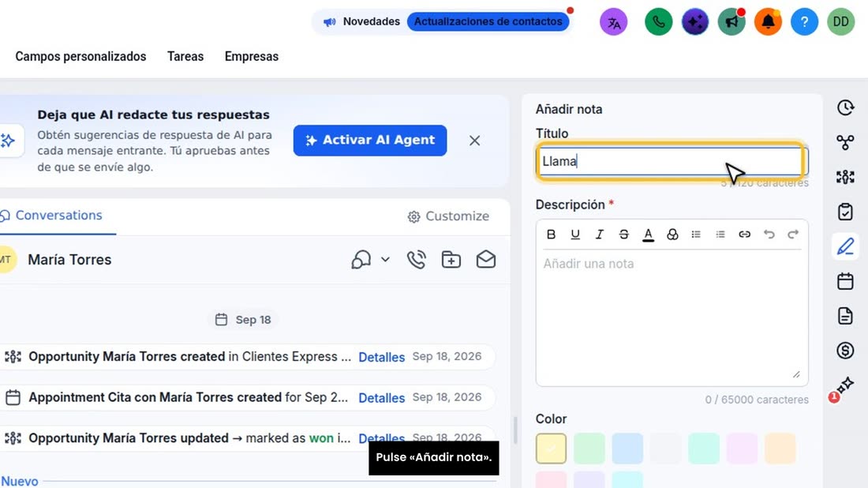Click the add folder icon in conversation header
The width and height of the screenshot is (868, 488).
tap(451, 259)
